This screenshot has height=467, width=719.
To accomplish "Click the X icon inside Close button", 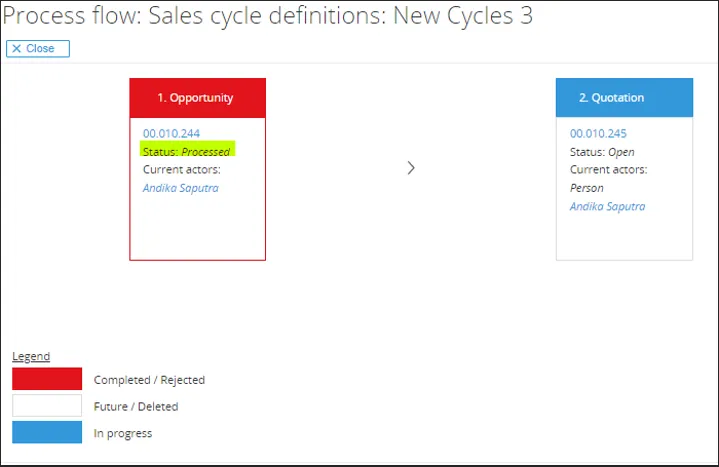I will click(17, 48).
